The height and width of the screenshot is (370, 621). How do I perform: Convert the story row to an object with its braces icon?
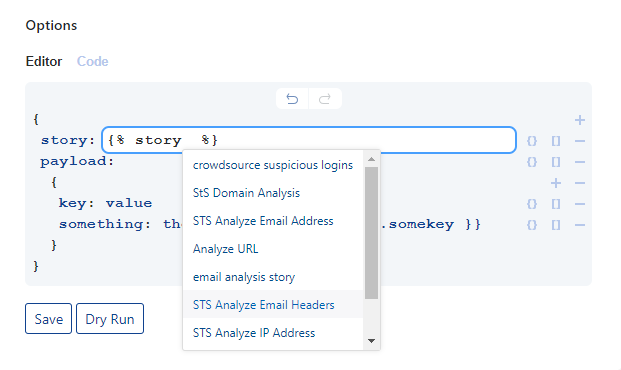(532, 141)
